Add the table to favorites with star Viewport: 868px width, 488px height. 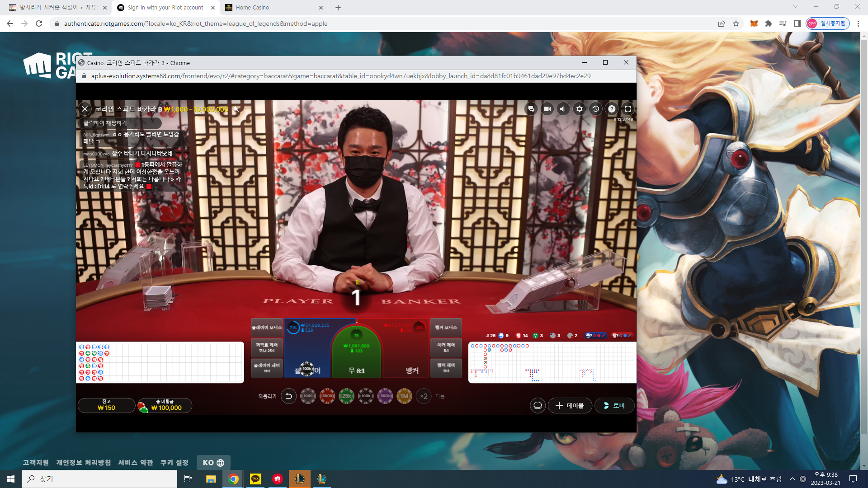coord(236,109)
